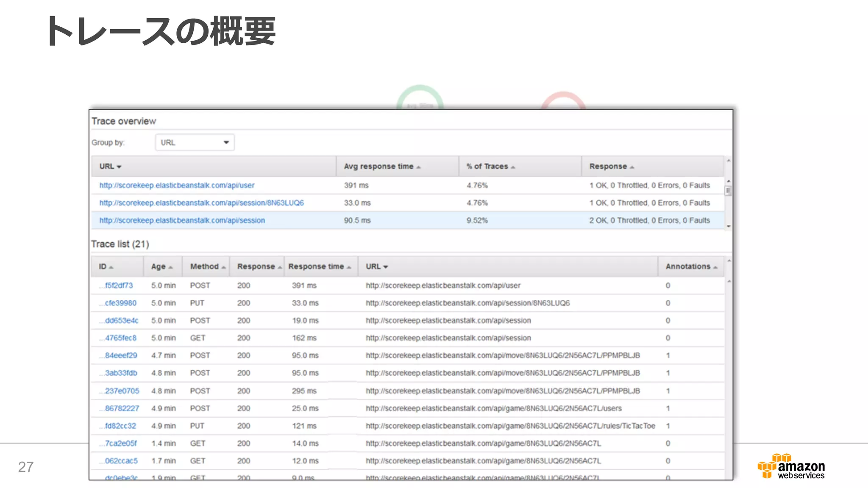Open the api/user URL link
This screenshot has height=488, width=868.
177,186
